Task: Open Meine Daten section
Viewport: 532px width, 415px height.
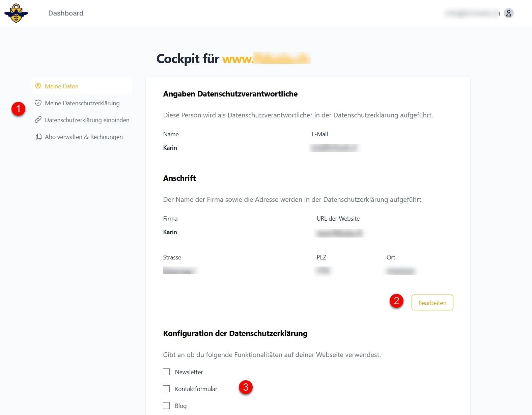Action: (82, 86)
